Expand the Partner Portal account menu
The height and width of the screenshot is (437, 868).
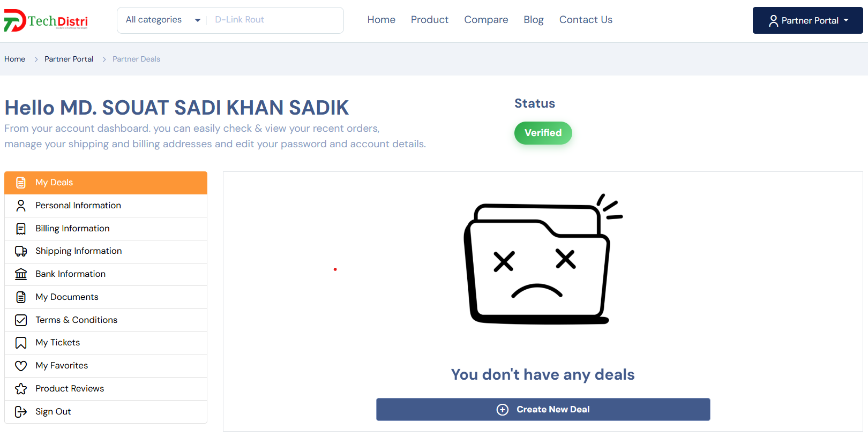[x=807, y=20]
